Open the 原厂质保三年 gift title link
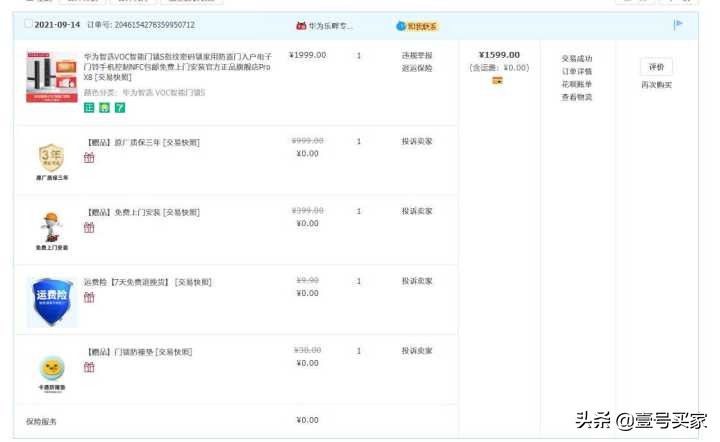 [x=144, y=142]
